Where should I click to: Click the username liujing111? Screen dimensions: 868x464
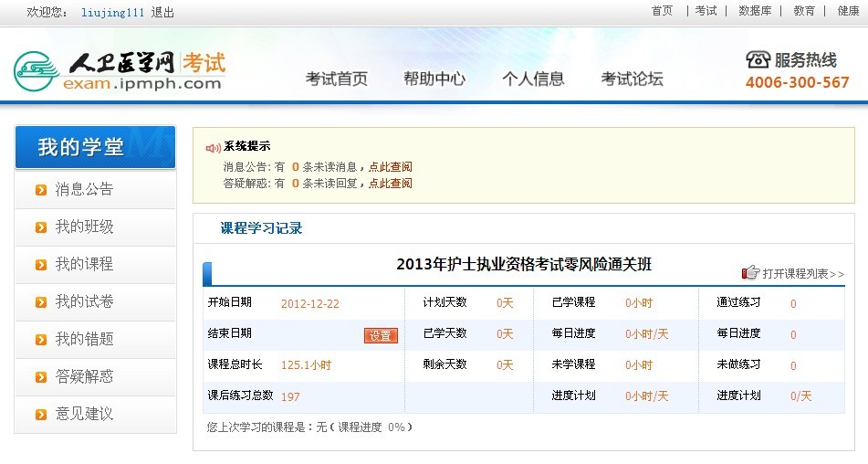[112, 12]
